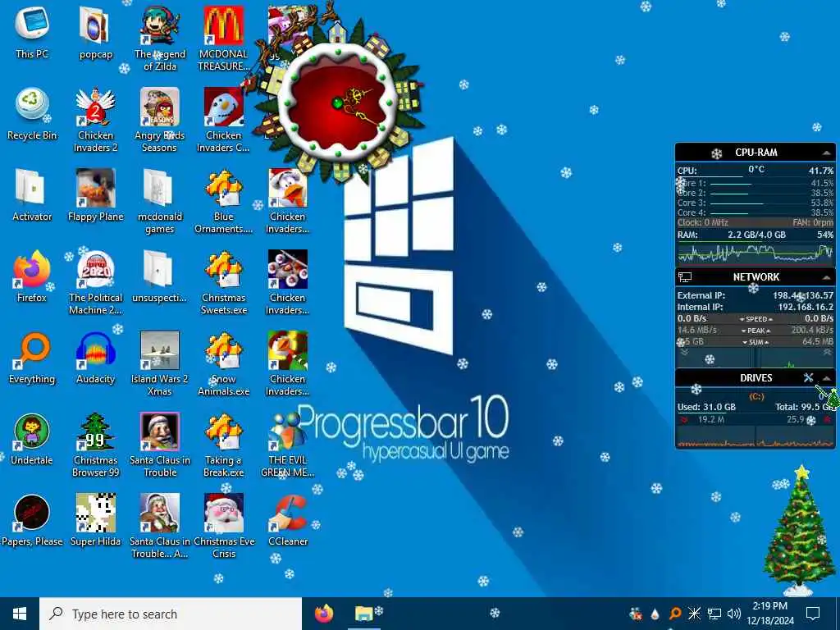Viewport: 840px width, 630px height.
Task: Launch the Papers, Please shortcut
Action: [32, 520]
